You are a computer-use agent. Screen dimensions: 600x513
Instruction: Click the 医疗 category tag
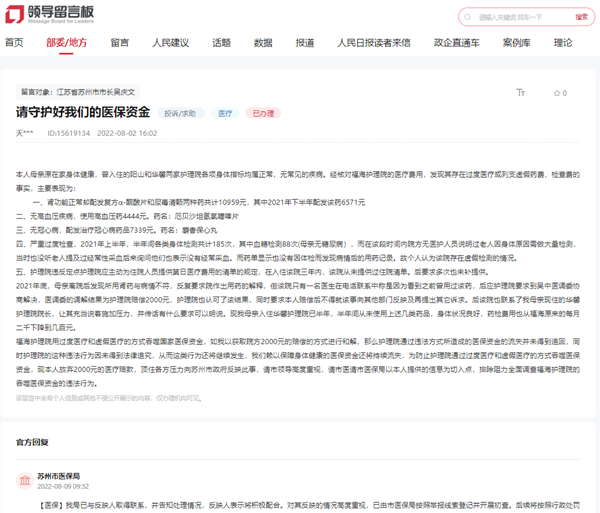click(225, 113)
